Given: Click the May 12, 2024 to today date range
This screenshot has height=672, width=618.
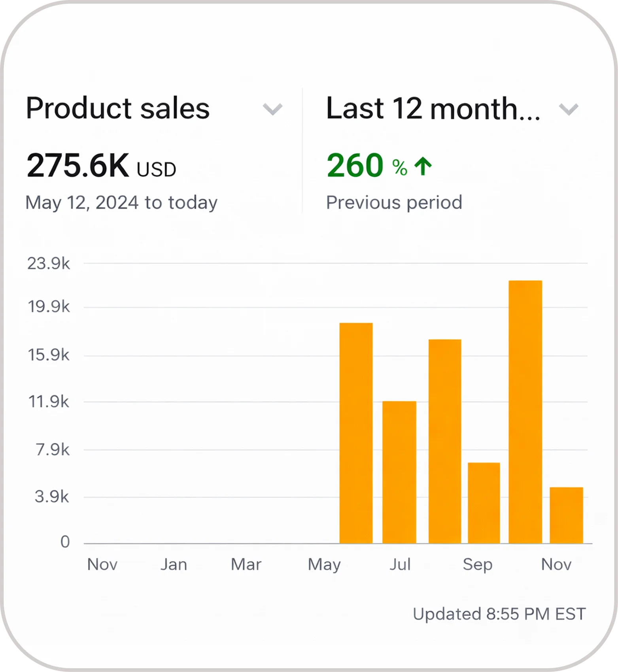Looking at the screenshot, I should click(121, 203).
